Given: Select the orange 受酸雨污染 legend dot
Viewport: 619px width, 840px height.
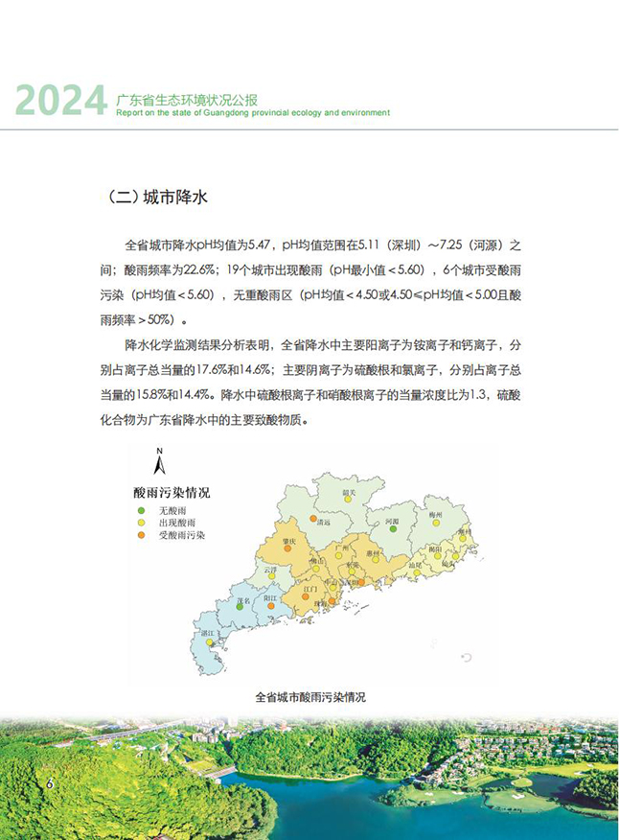Looking at the screenshot, I should coord(140,536).
